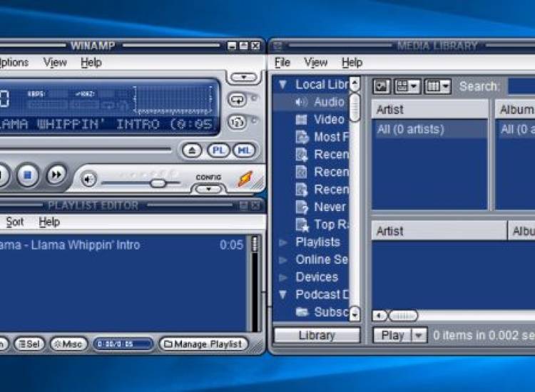
Task: Select All (0 artists) row
Action: click(429, 129)
